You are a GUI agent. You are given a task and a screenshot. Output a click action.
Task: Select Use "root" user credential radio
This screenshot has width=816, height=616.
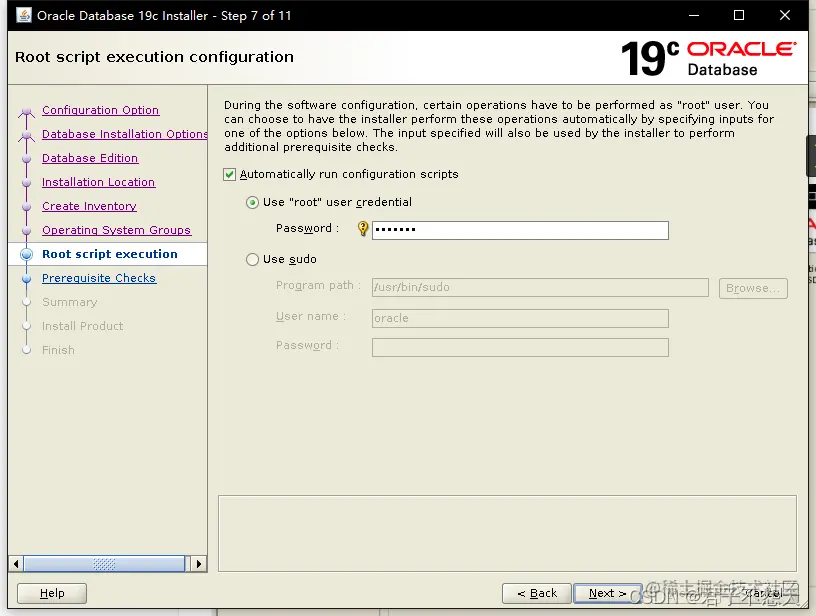point(252,202)
